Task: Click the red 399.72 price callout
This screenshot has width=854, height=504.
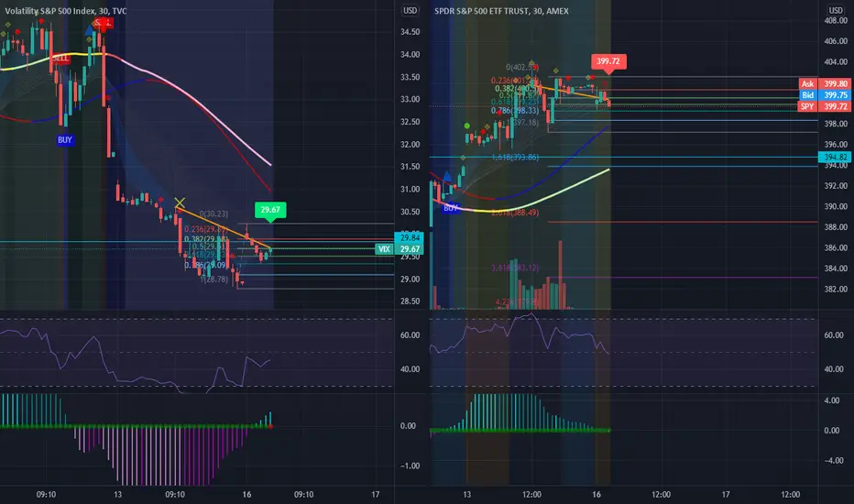Action: click(608, 62)
